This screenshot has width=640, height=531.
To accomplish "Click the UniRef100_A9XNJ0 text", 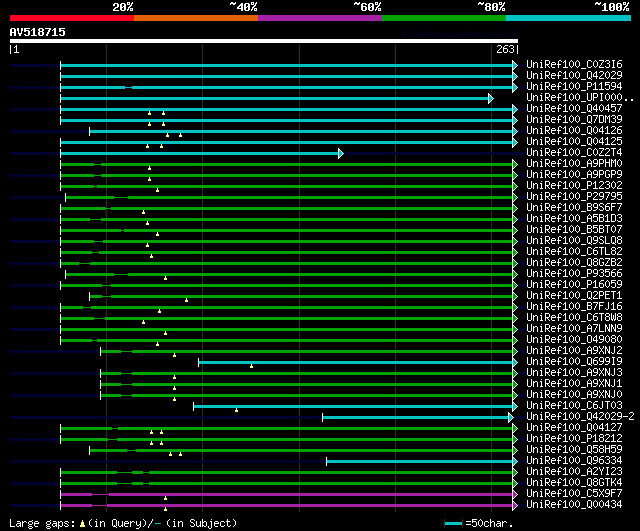I will [574, 395].
